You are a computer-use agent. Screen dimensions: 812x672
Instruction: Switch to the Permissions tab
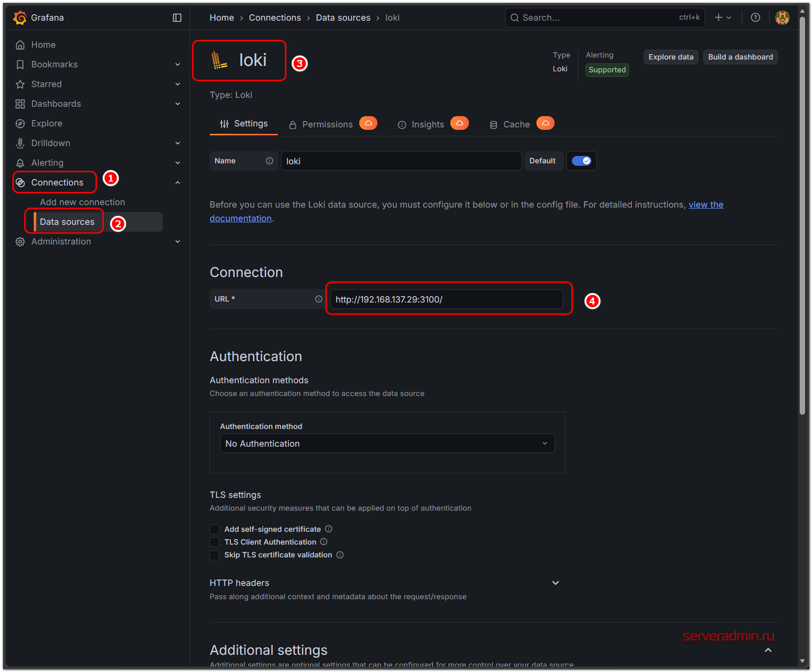tap(327, 124)
